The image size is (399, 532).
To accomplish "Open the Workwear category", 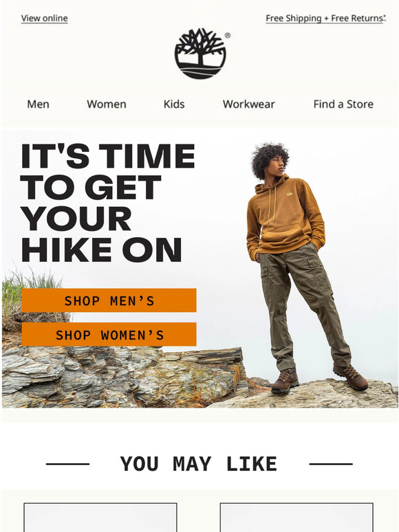I will 249,104.
